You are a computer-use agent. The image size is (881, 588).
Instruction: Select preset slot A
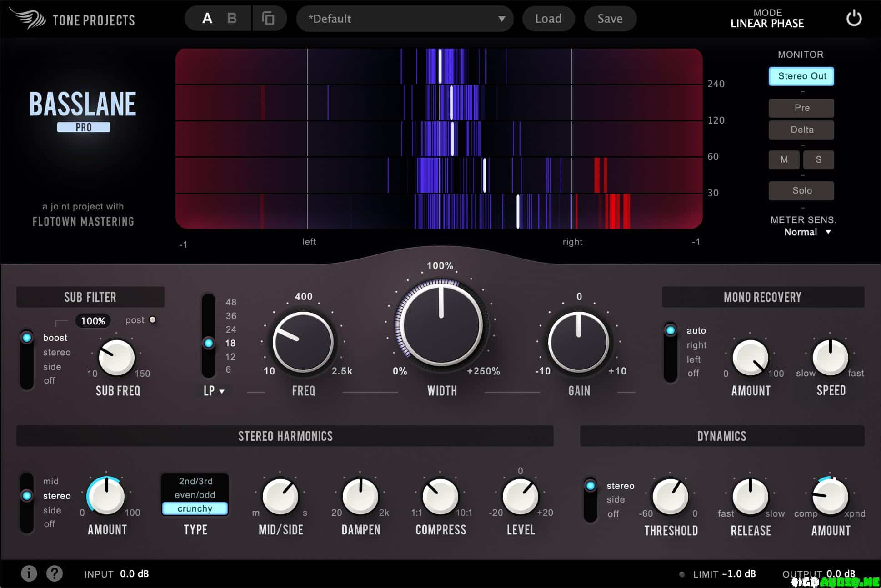click(x=207, y=18)
